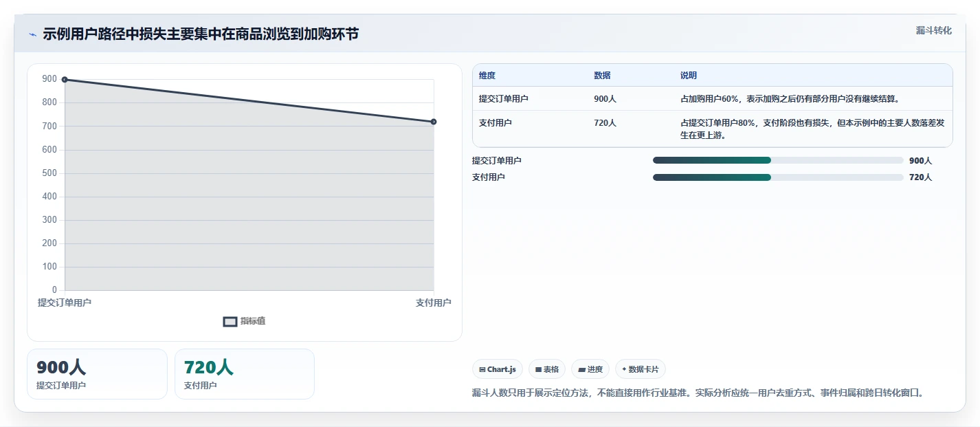This screenshot has width=980, height=427.
Task: Click the lightning icon beside the title
Action: 32,34
